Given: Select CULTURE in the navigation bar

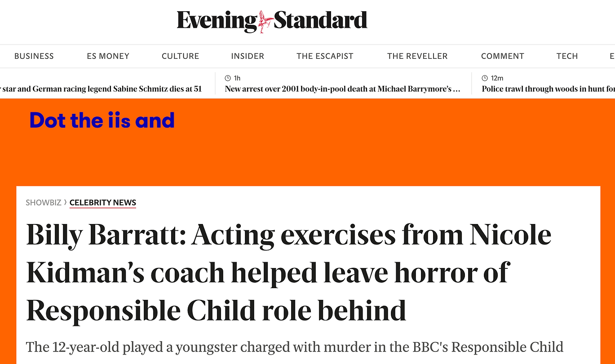Looking at the screenshot, I should (180, 56).
